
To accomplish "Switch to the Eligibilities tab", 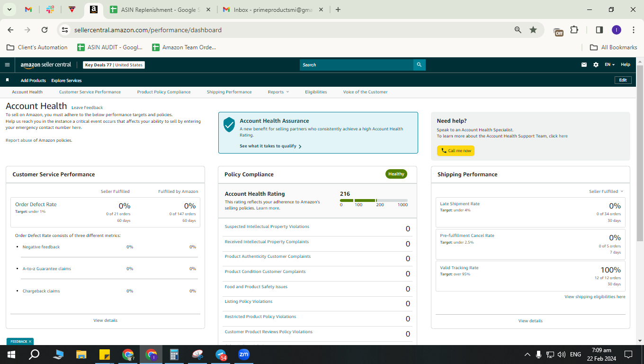I will (x=316, y=92).
